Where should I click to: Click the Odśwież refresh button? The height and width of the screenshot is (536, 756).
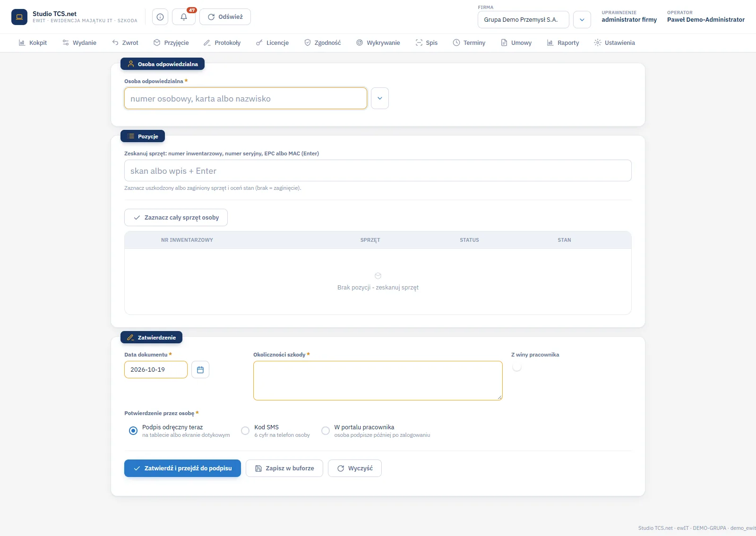pyautogui.click(x=225, y=17)
